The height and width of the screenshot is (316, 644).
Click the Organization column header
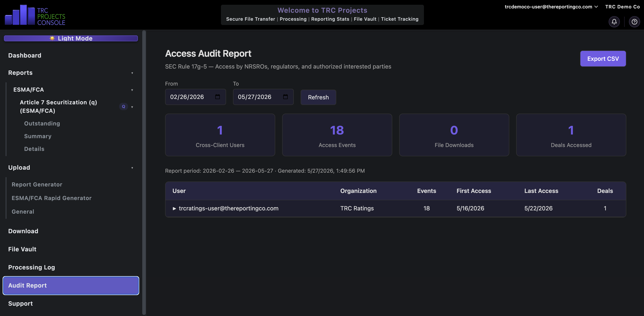[x=358, y=191]
